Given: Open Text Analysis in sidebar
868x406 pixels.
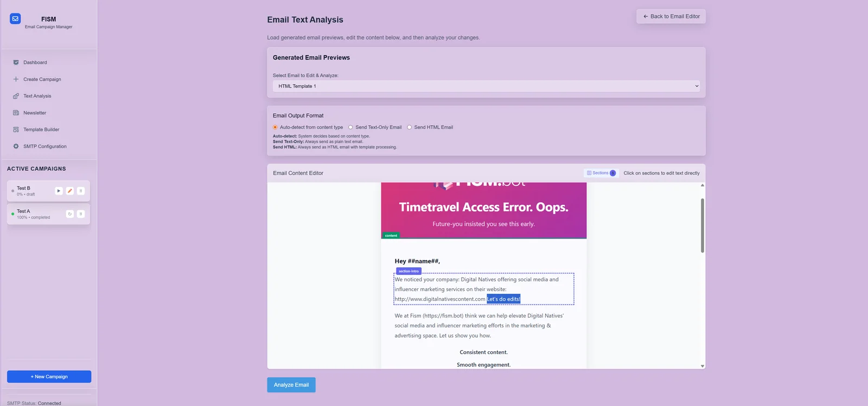Looking at the screenshot, I should click(x=37, y=96).
